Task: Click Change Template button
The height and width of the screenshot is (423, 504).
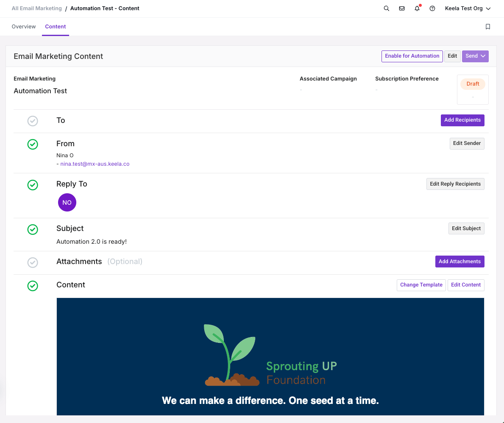Action: click(421, 285)
